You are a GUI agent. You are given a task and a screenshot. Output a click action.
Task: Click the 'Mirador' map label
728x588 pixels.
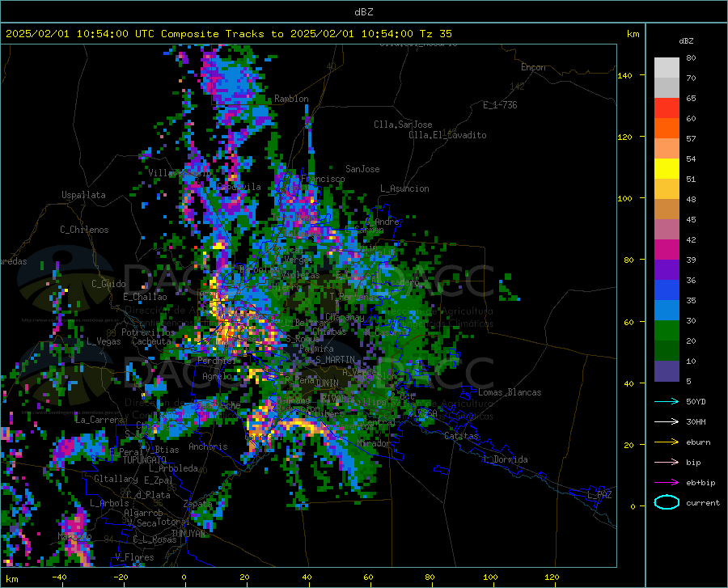pos(374,444)
